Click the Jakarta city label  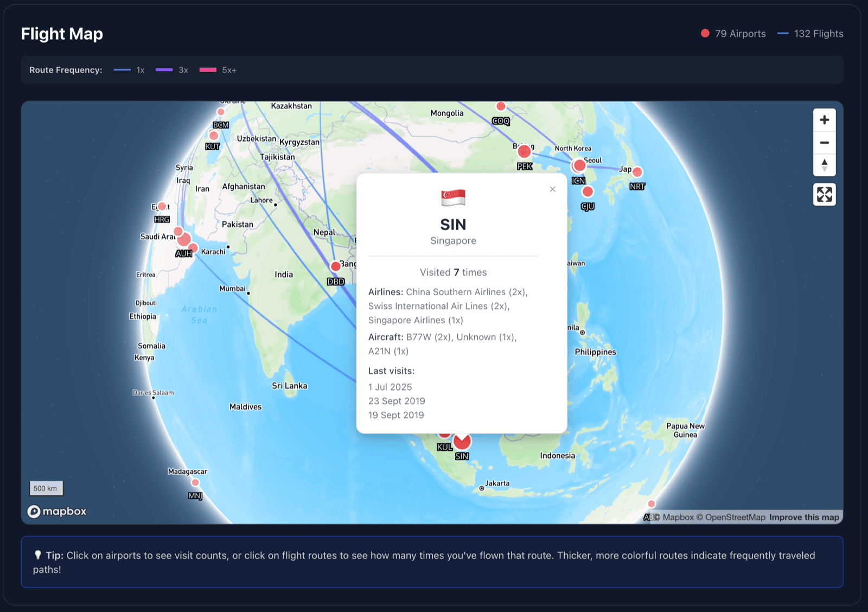[x=497, y=483]
